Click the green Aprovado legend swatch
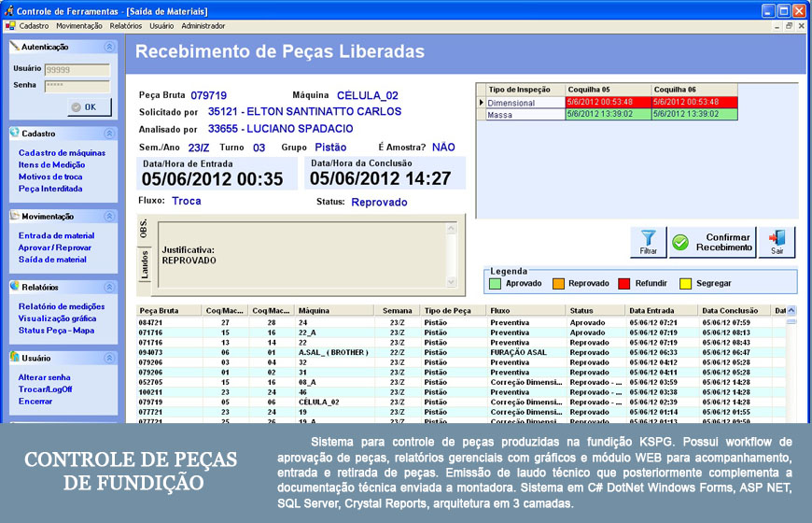812x523 pixels. [x=495, y=284]
